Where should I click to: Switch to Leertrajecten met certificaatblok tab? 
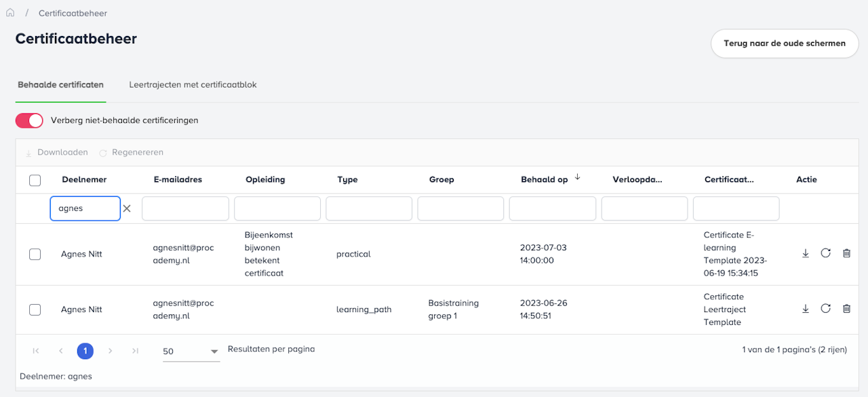click(x=193, y=85)
